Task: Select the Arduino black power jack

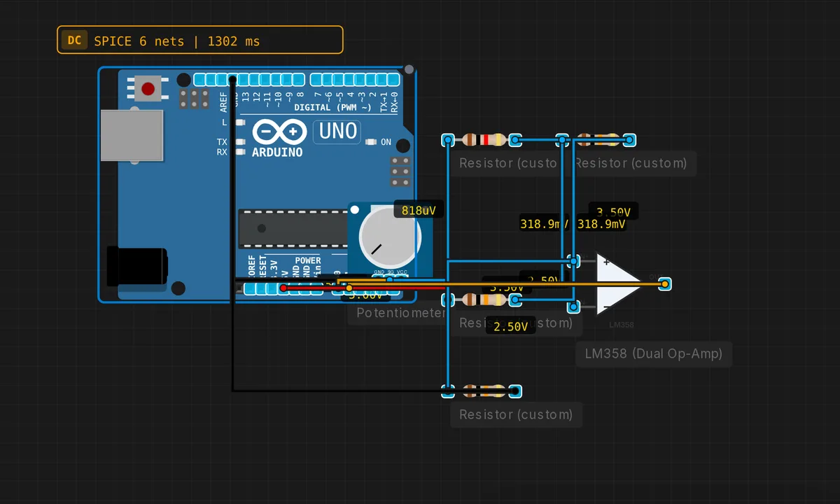Action: (x=136, y=266)
